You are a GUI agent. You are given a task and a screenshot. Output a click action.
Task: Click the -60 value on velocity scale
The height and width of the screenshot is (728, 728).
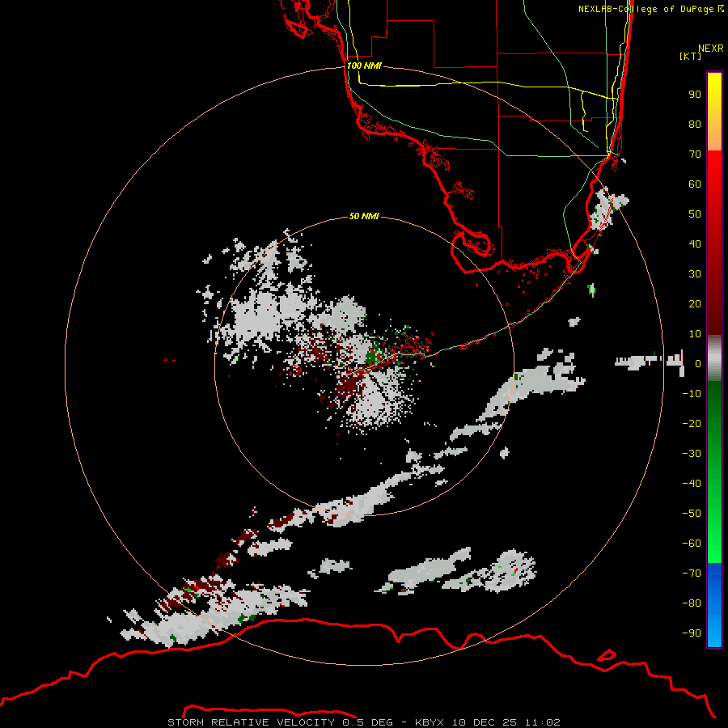coord(692,544)
